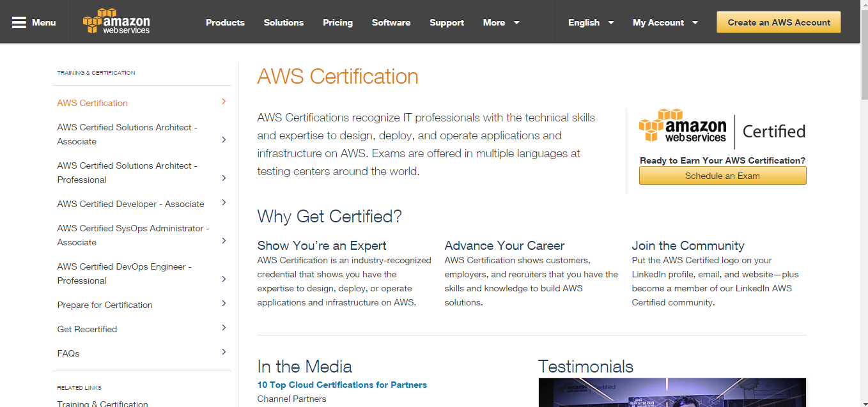Screen dimensions: 868x407
Task: Play the Testimonials video thumbnail
Action: (x=672, y=392)
